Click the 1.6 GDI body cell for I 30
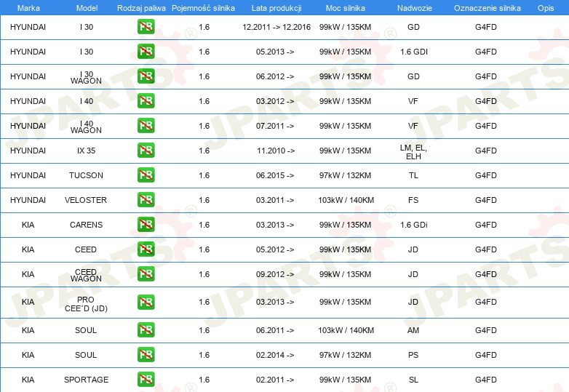Viewport: 569px width, 392px height. tap(414, 52)
